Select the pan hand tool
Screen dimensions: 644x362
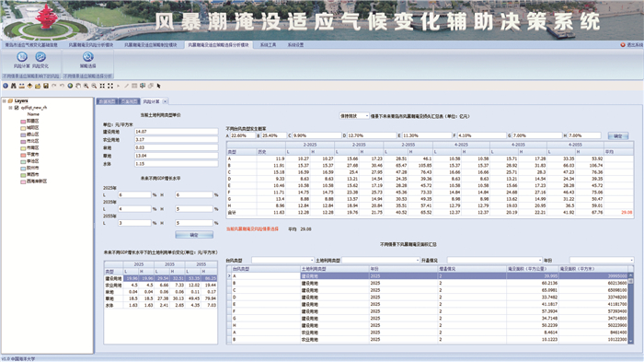tap(78, 86)
